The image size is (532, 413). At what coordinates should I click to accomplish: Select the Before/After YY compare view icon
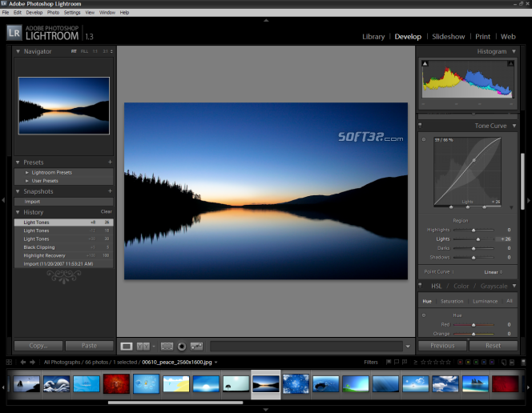[x=143, y=347]
